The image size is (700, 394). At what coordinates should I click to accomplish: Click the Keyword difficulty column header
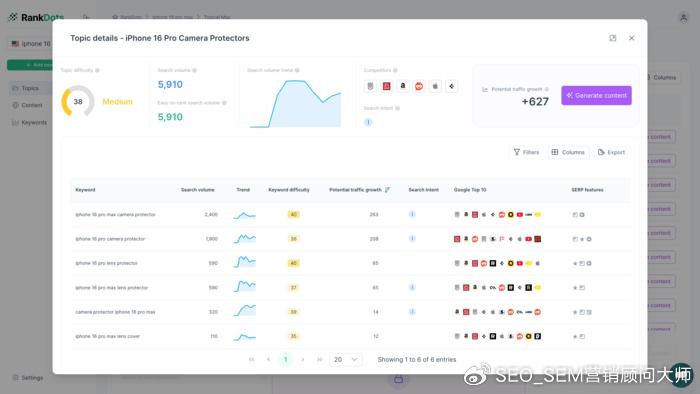click(289, 190)
